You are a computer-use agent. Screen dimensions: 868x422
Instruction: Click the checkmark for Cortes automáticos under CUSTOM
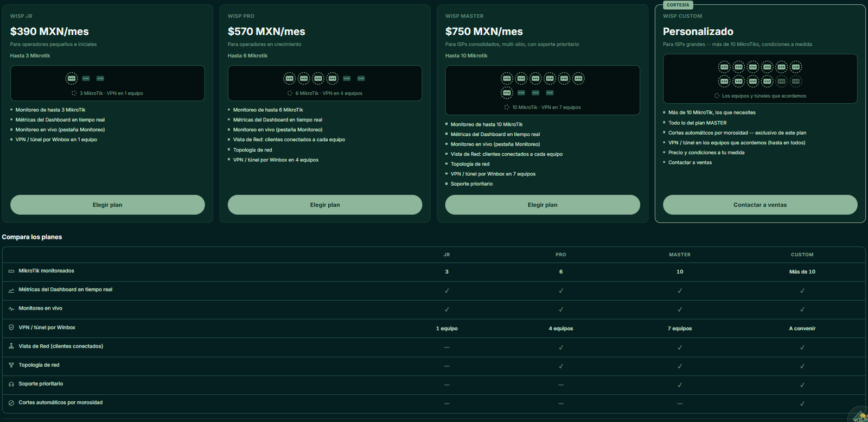(802, 404)
